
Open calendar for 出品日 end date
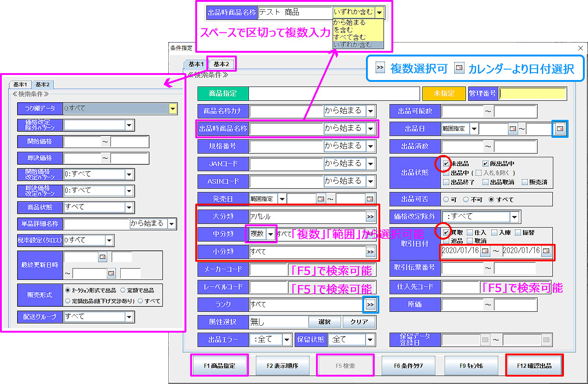pos(560,129)
